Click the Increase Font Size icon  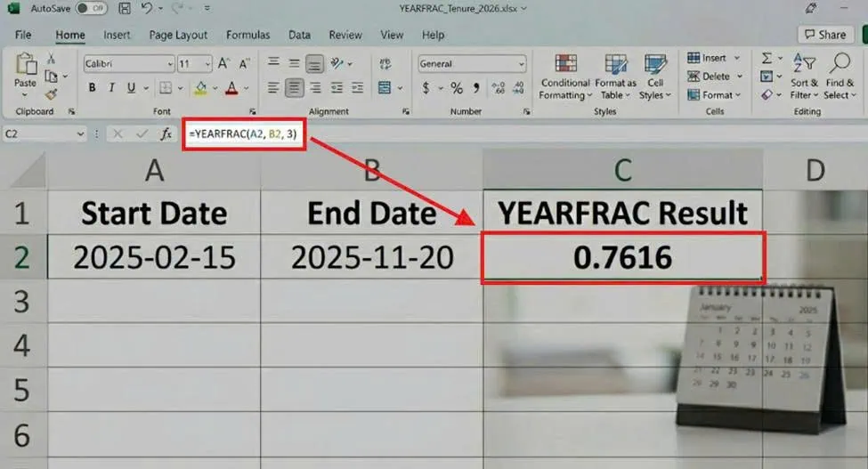point(223,63)
